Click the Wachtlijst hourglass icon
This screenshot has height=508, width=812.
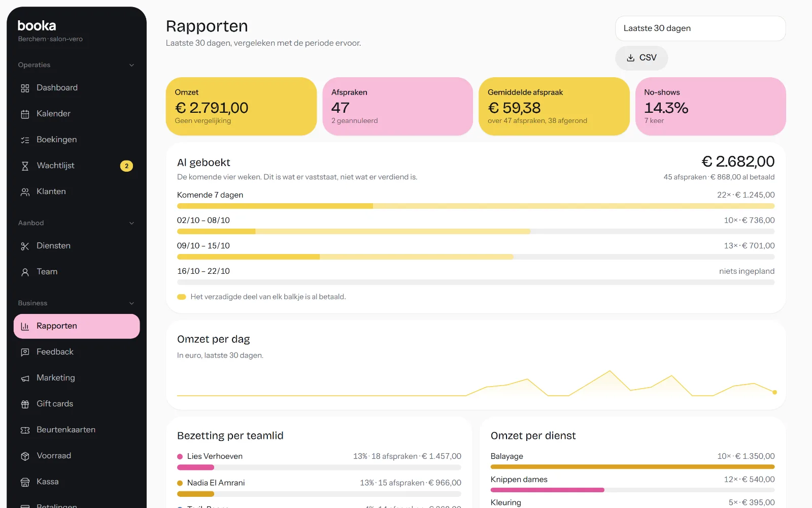[x=25, y=166]
